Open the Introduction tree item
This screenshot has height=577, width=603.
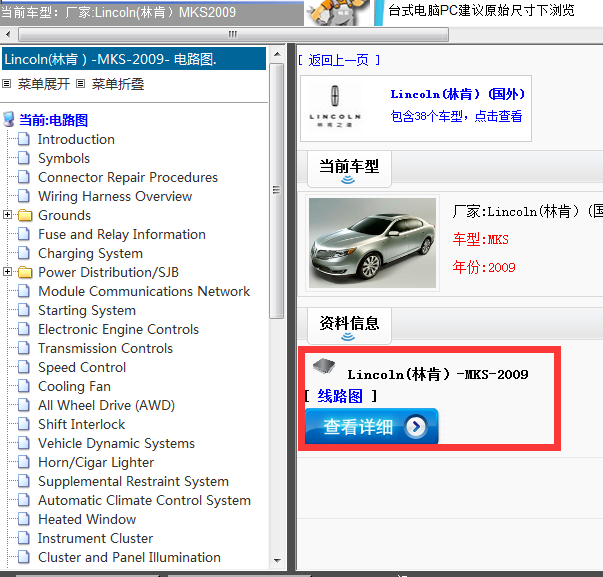[x=76, y=139]
